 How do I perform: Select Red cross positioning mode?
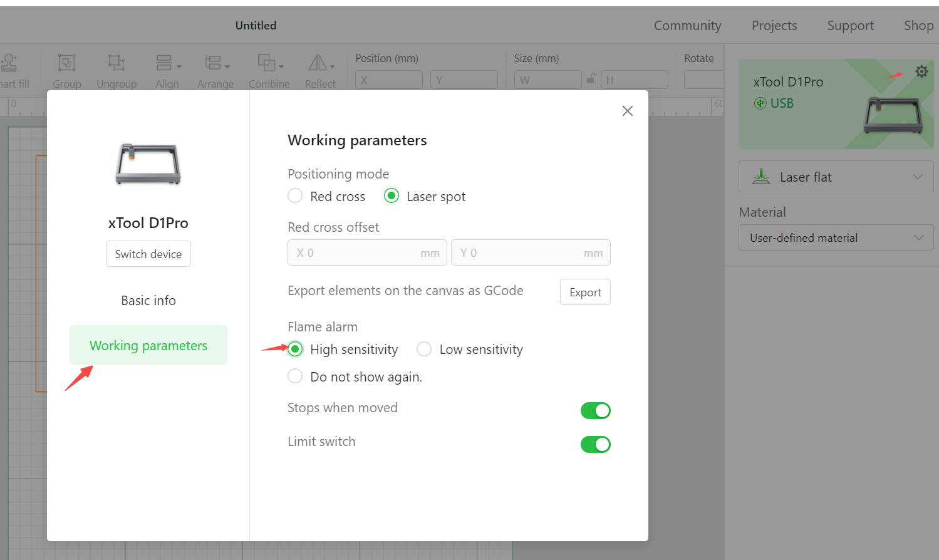click(x=295, y=196)
